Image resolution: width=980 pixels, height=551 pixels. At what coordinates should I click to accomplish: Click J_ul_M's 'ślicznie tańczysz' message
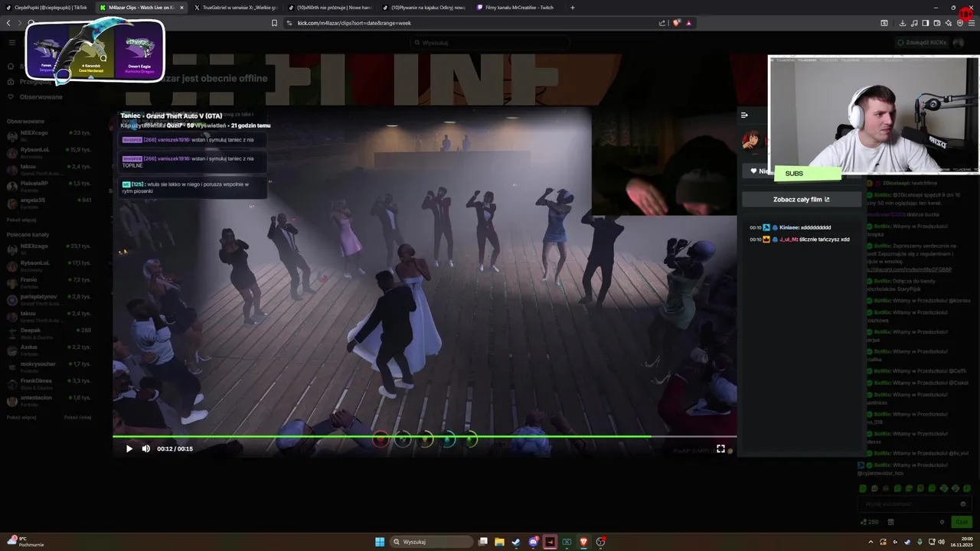(x=800, y=240)
